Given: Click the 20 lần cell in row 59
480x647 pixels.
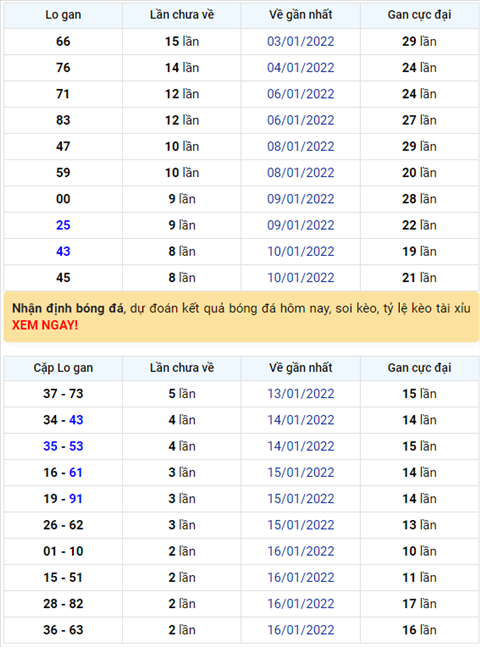Looking at the screenshot, I should (419, 172).
